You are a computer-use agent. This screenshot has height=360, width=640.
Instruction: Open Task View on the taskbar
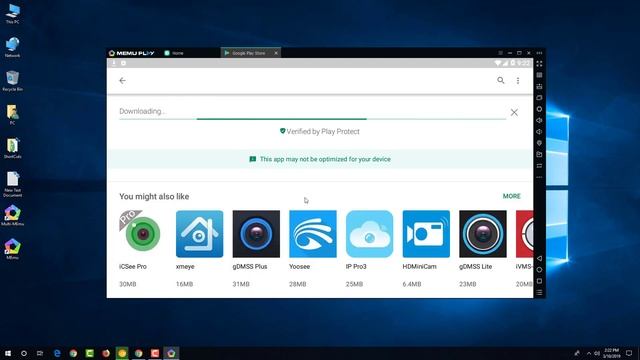click(40, 353)
